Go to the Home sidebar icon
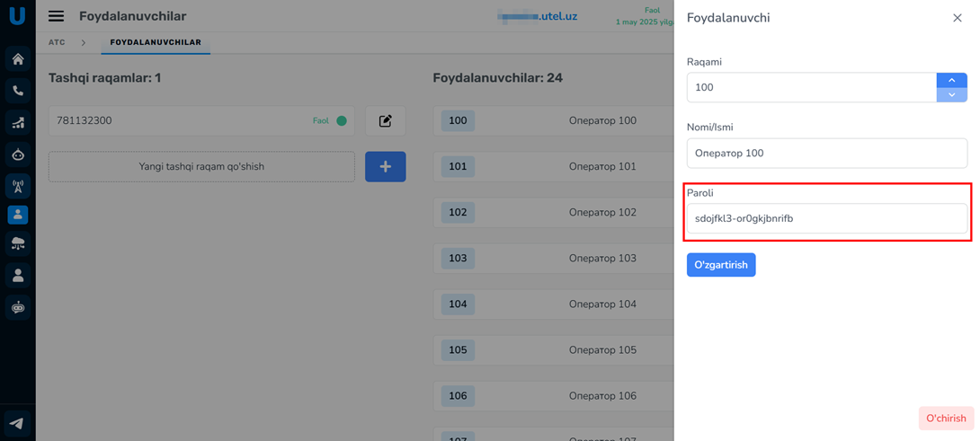This screenshot has width=980, height=441. tap(17, 59)
